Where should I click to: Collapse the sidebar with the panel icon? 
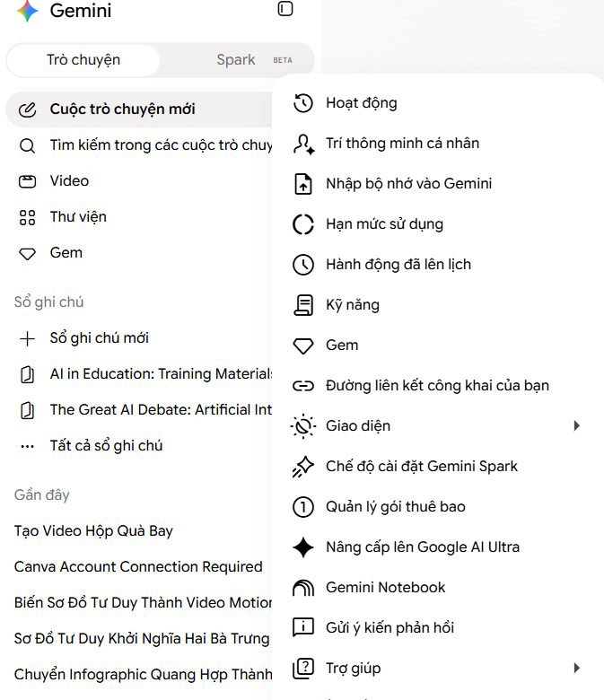pos(285,9)
